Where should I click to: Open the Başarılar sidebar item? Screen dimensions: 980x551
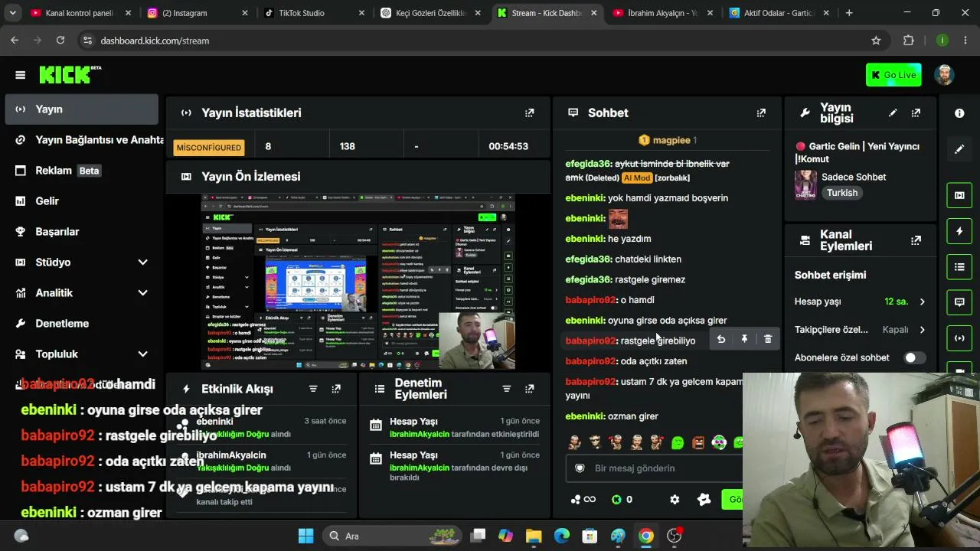(81, 232)
